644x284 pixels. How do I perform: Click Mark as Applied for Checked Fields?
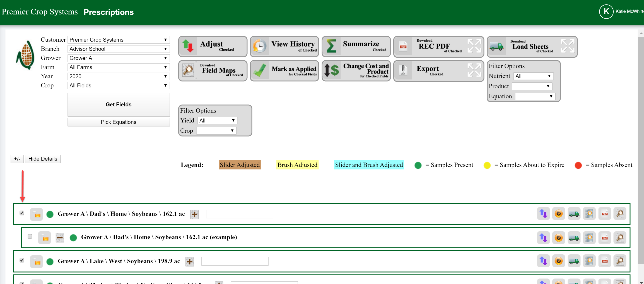tap(284, 71)
